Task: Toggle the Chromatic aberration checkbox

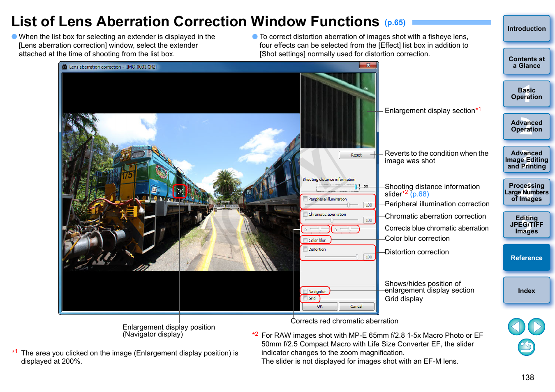Action: [305, 214]
